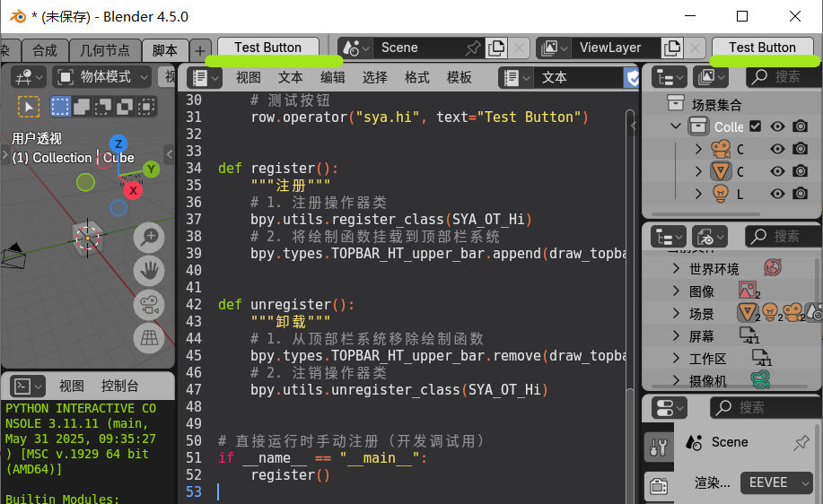Open the 格式 menu in text editor
Screen dimensions: 823x504
click(417, 78)
